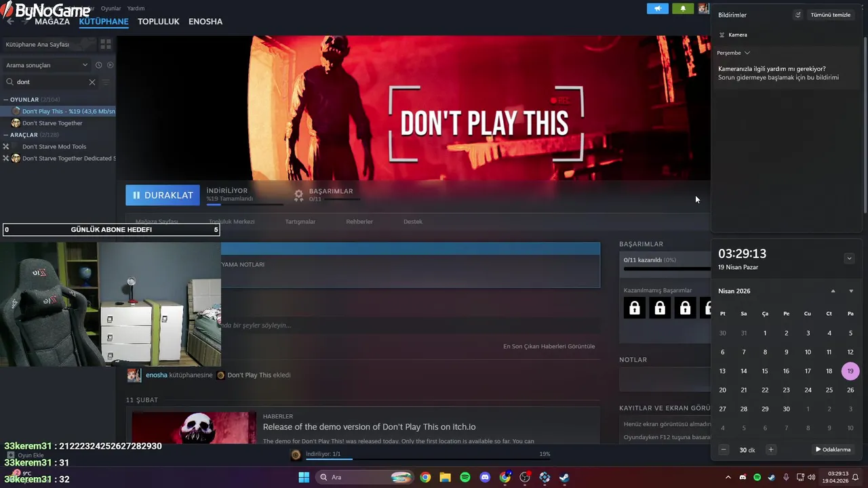Image resolution: width=868 pixels, height=488 pixels.
Task: Click the library search field
Action: tap(50, 82)
